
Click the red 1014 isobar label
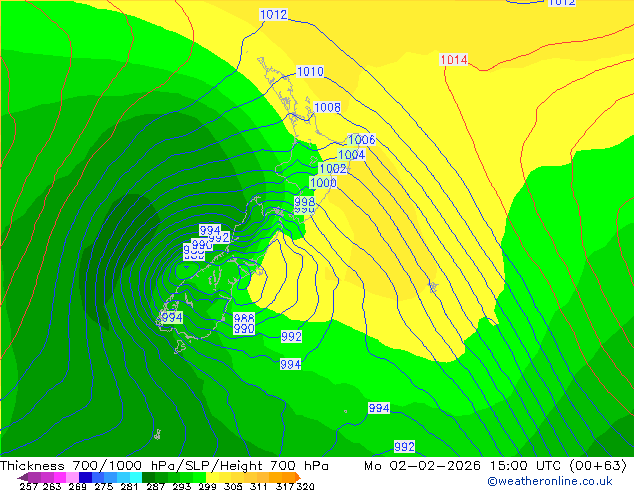[x=454, y=60]
